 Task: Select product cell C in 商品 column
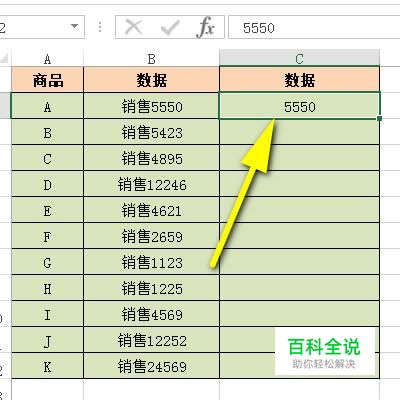tap(47, 158)
